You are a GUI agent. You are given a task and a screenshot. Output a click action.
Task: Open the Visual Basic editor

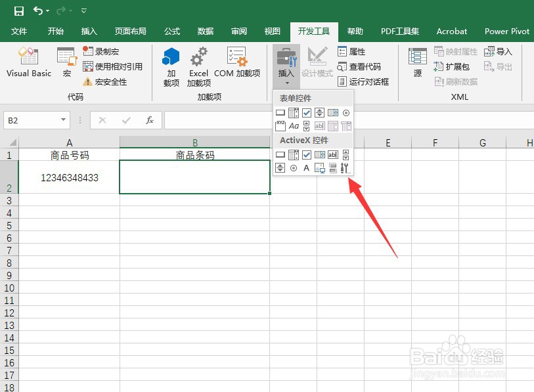[29, 62]
